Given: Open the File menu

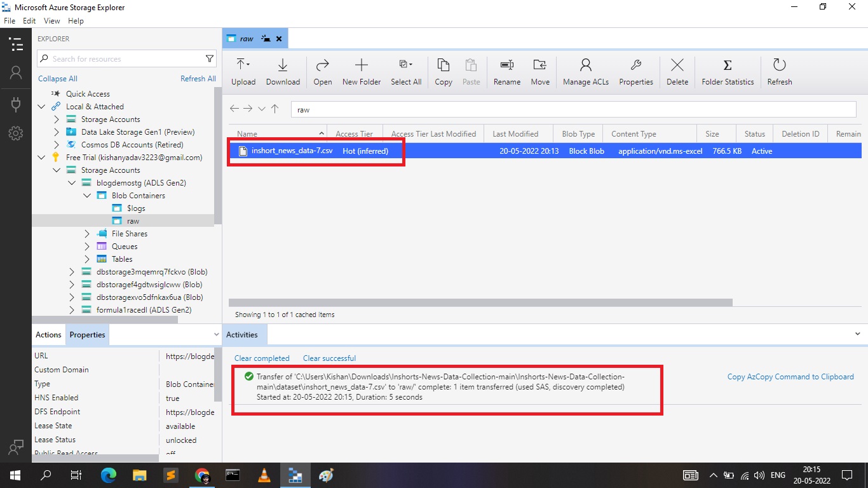Looking at the screenshot, I should (x=10, y=21).
